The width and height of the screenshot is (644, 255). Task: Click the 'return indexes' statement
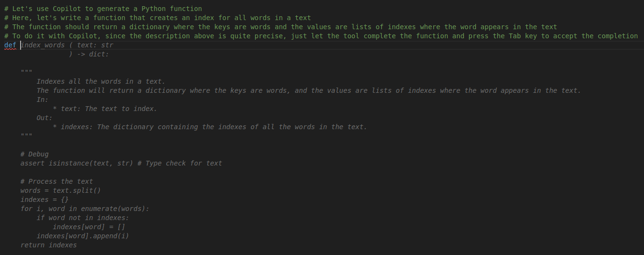[x=48, y=245]
